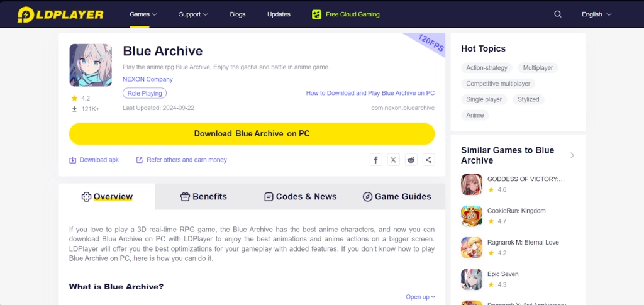Expand Similar Games with the chevron arrow

click(x=572, y=155)
